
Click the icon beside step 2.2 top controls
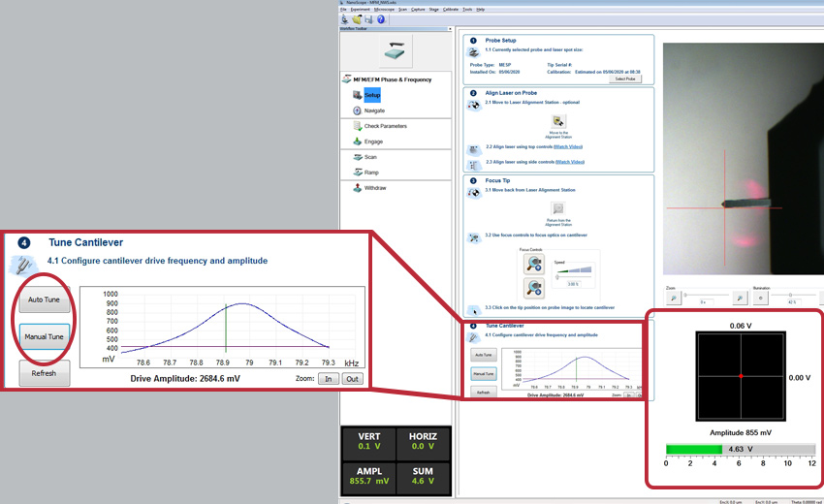474,150
